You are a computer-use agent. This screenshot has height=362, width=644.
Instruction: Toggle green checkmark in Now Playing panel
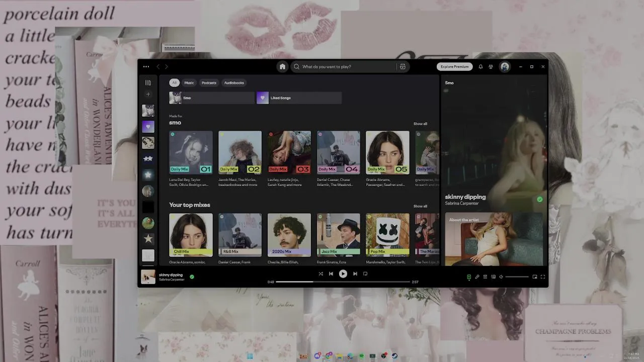pyautogui.click(x=540, y=200)
